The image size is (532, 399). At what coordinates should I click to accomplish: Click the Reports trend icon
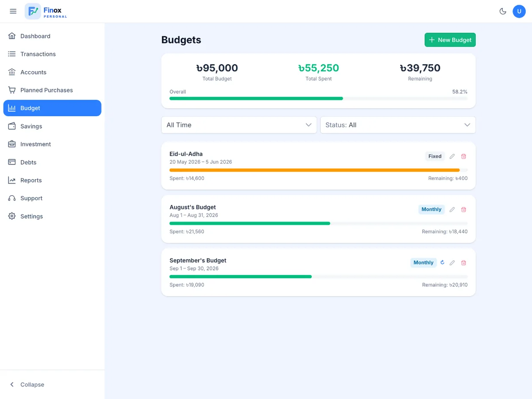[12, 180]
